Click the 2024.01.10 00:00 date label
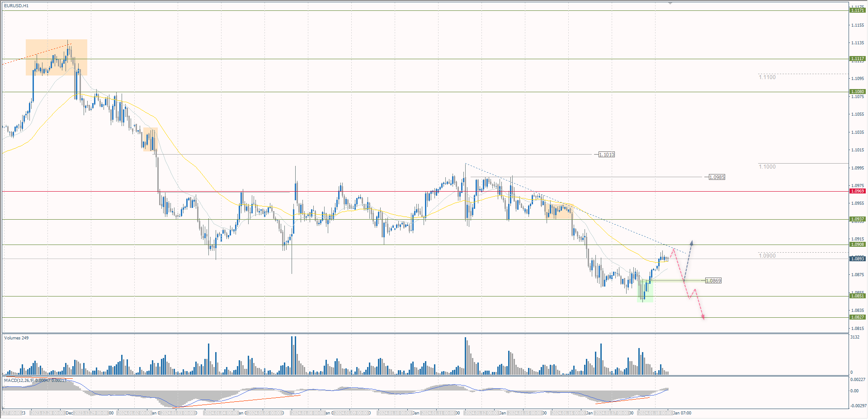868x419 pixels. coord(394,413)
